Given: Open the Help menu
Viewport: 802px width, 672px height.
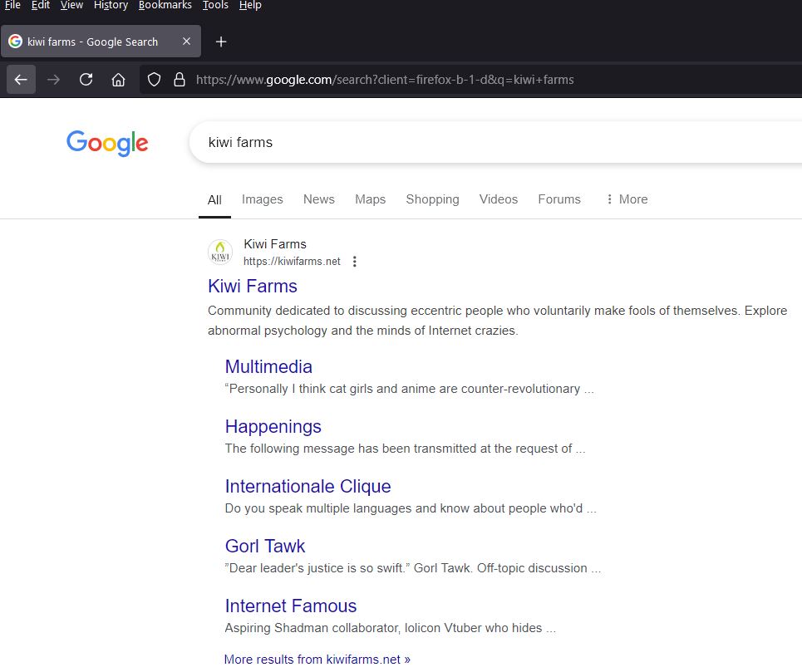Looking at the screenshot, I should click(x=250, y=5).
